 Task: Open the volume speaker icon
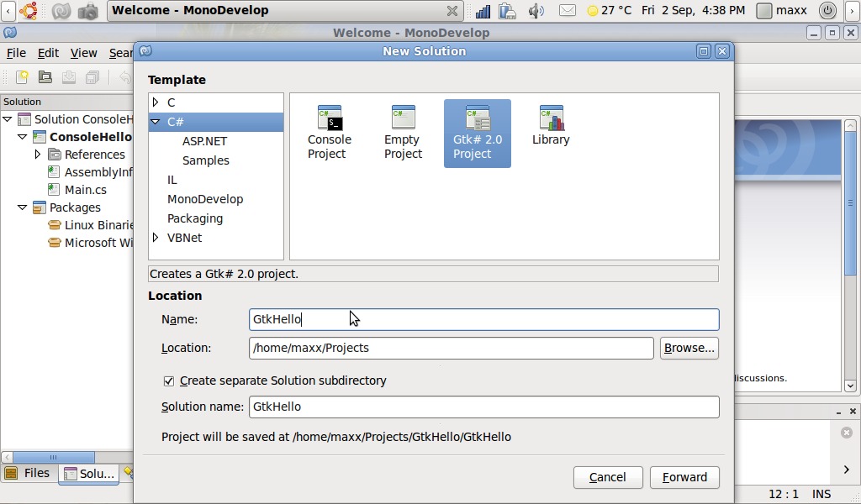point(536,10)
